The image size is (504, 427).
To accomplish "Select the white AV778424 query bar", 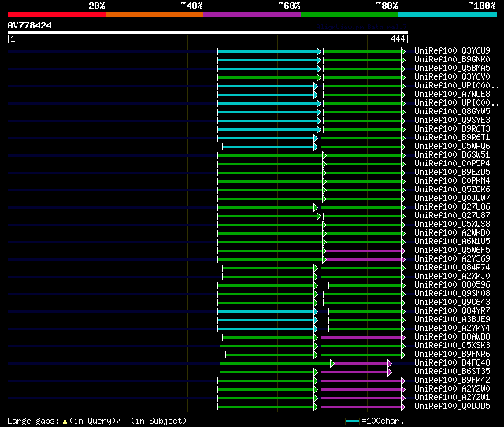I will (x=208, y=32).
